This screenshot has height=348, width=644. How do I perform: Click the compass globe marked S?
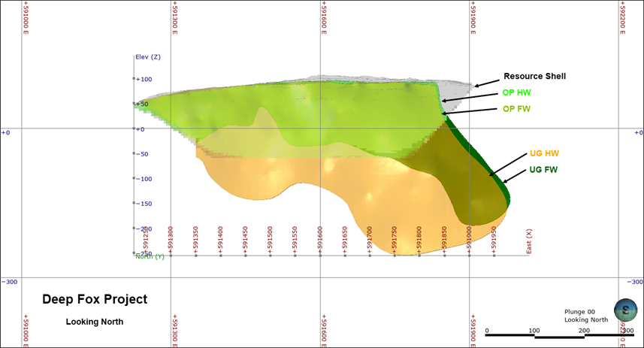point(625,310)
